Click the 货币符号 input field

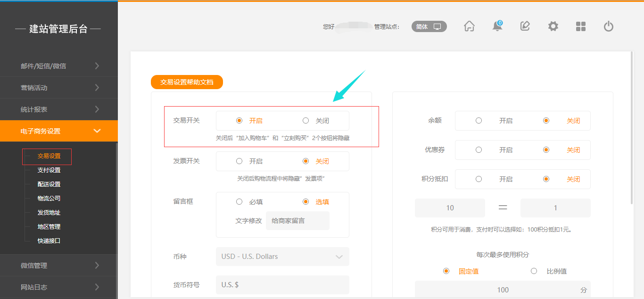pos(282,285)
